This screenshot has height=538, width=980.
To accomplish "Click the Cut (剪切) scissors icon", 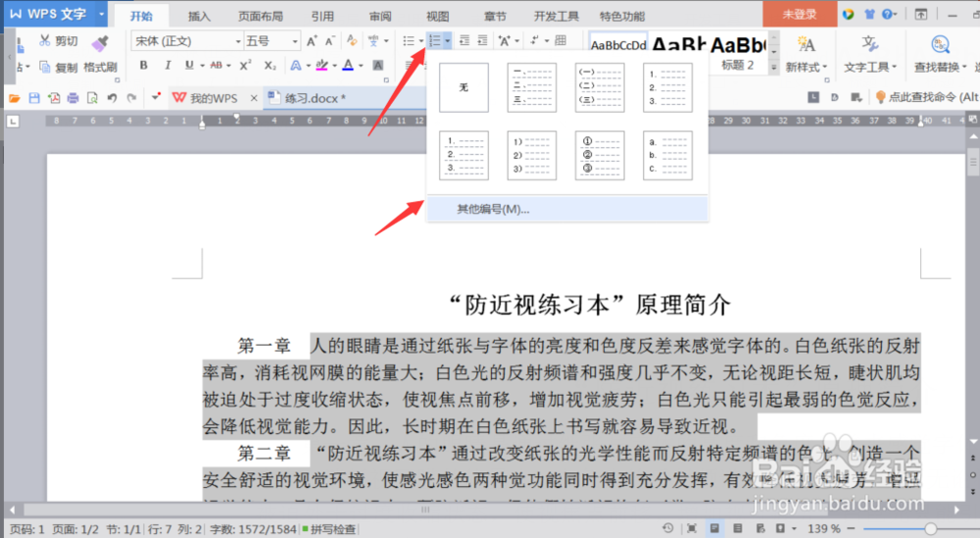I will coord(45,41).
